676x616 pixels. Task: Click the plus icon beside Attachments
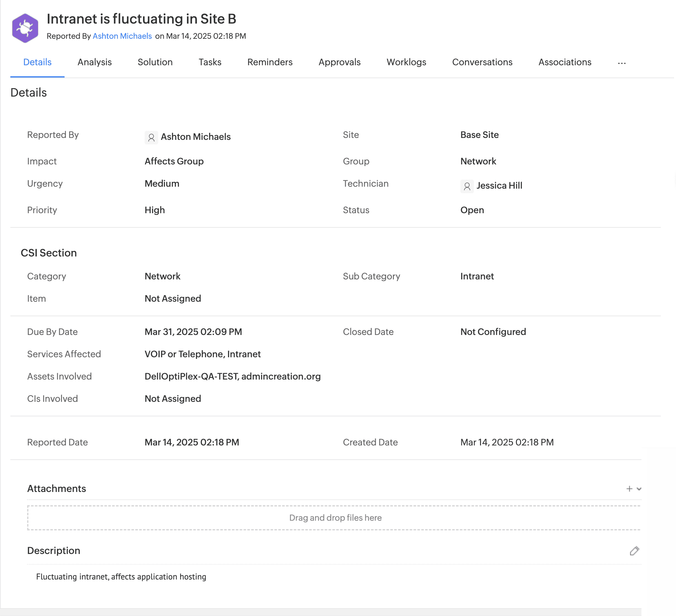point(629,489)
